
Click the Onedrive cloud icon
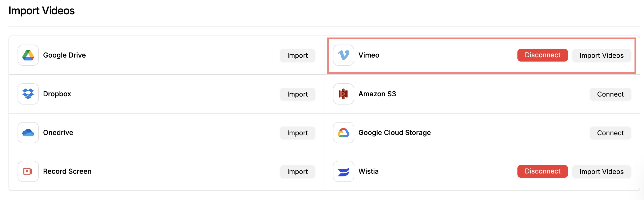coord(28,133)
